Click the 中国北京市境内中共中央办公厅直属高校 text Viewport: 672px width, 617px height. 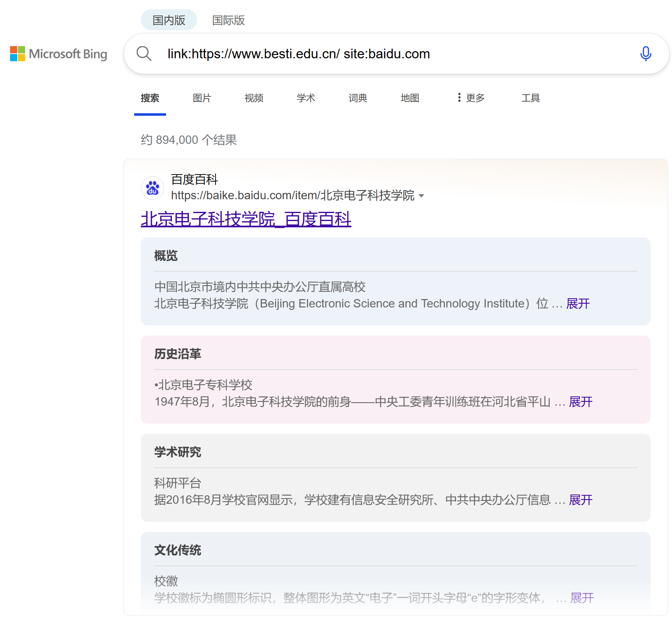click(x=260, y=286)
